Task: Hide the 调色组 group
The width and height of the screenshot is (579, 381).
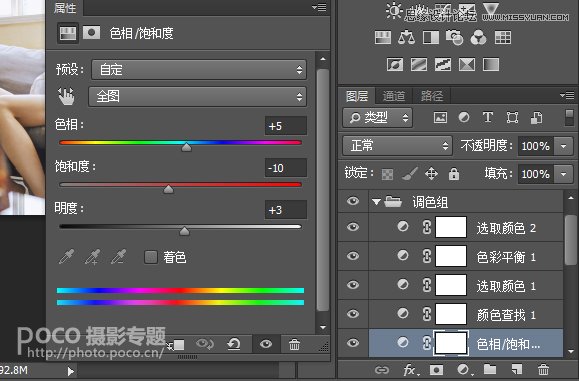Action: (x=353, y=201)
